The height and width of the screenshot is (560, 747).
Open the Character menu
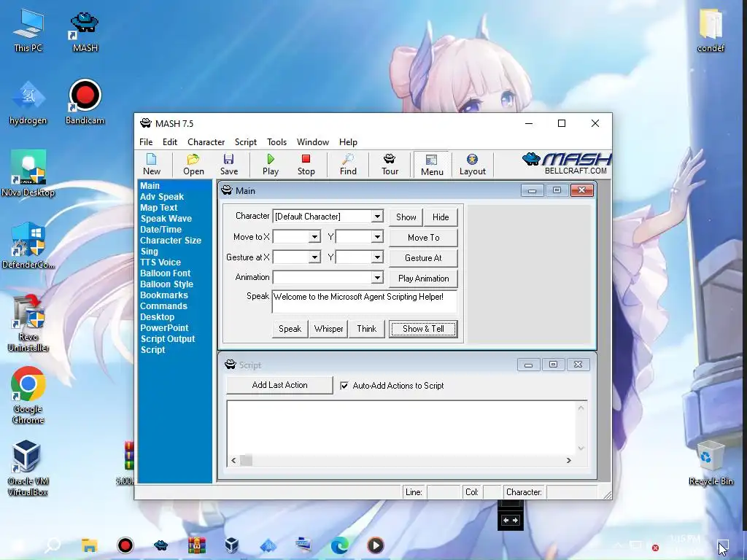pos(206,142)
